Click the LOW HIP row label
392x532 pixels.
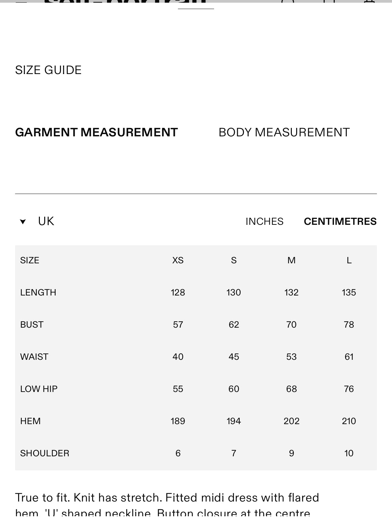tap(39, 389)
